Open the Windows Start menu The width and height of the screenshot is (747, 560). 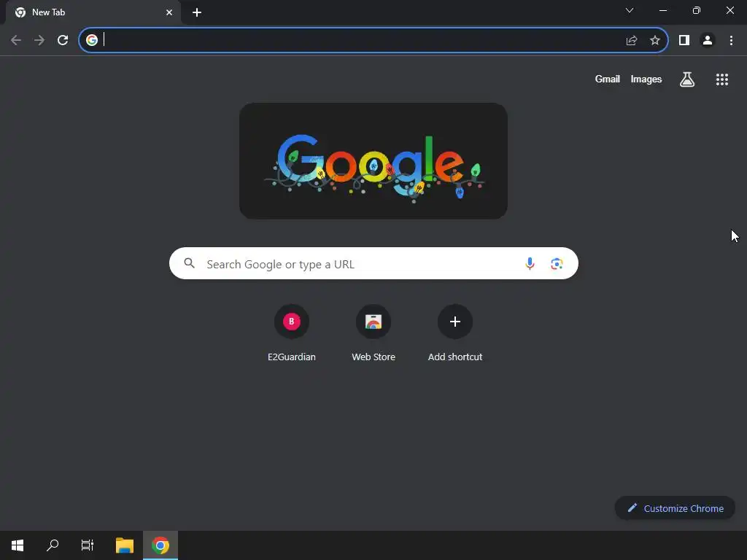pyautogui.click(x=18, y=545)
